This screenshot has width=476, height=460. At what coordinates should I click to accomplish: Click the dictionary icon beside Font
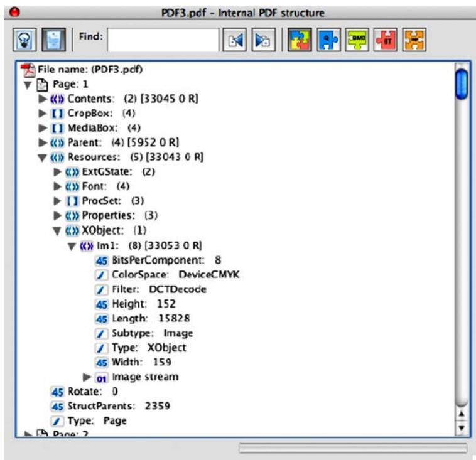[72, 186]
